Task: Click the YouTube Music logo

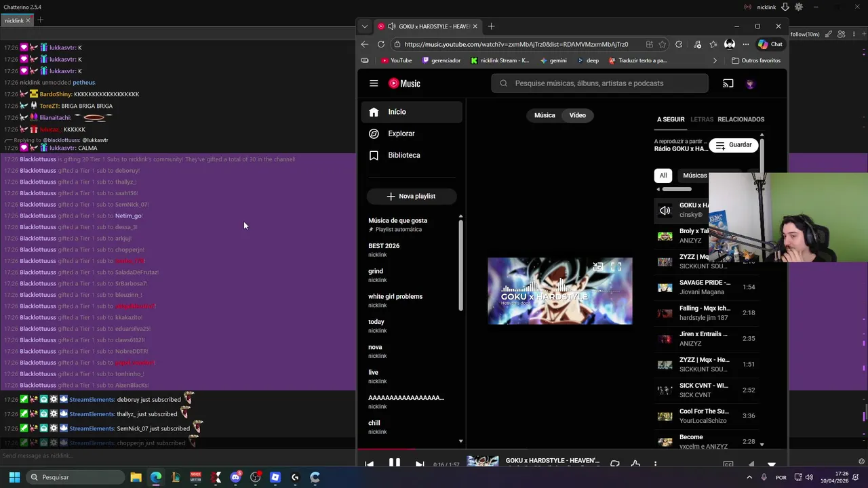Action: click(404, 83)
